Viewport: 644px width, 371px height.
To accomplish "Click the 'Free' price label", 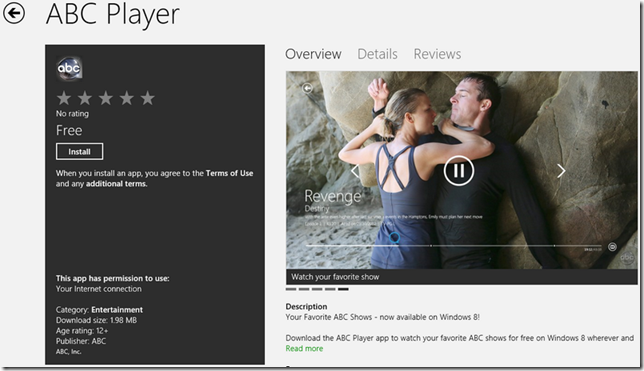I will 69,131.
